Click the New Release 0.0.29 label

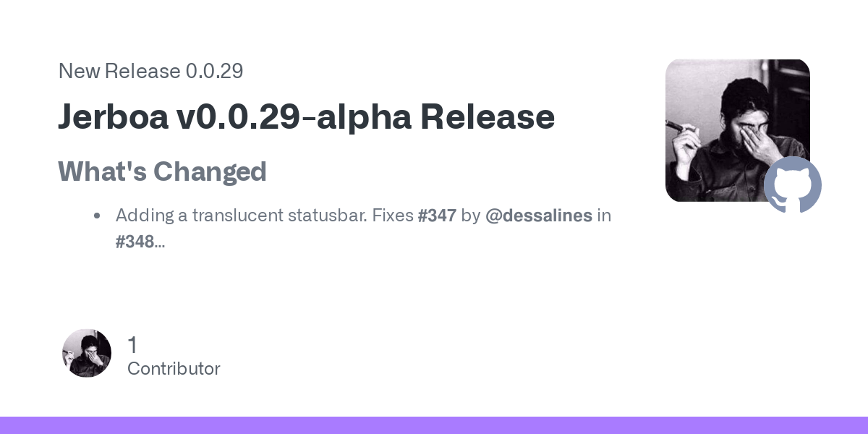[150, 71]
